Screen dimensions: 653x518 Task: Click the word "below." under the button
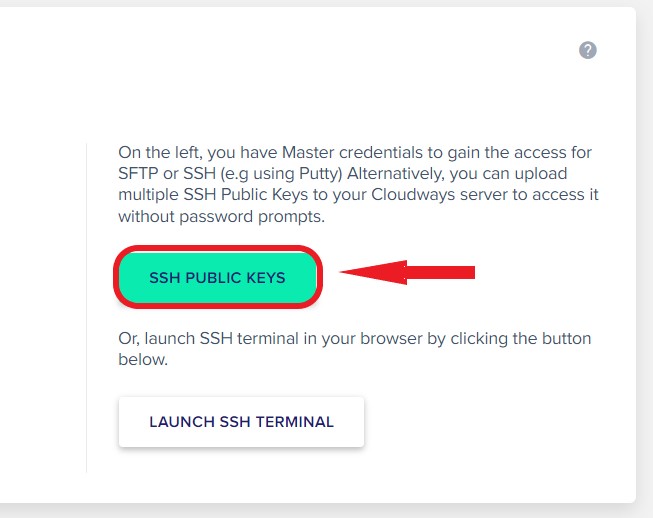click(143, 359)
